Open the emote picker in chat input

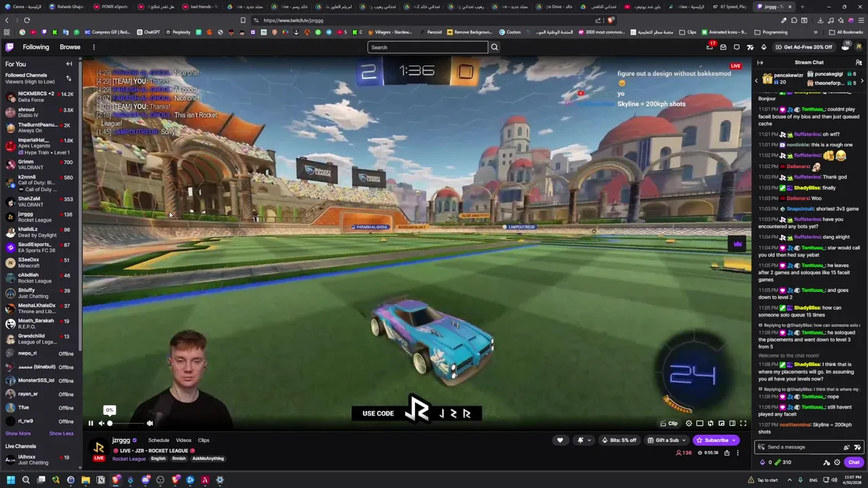click(846, 447)
